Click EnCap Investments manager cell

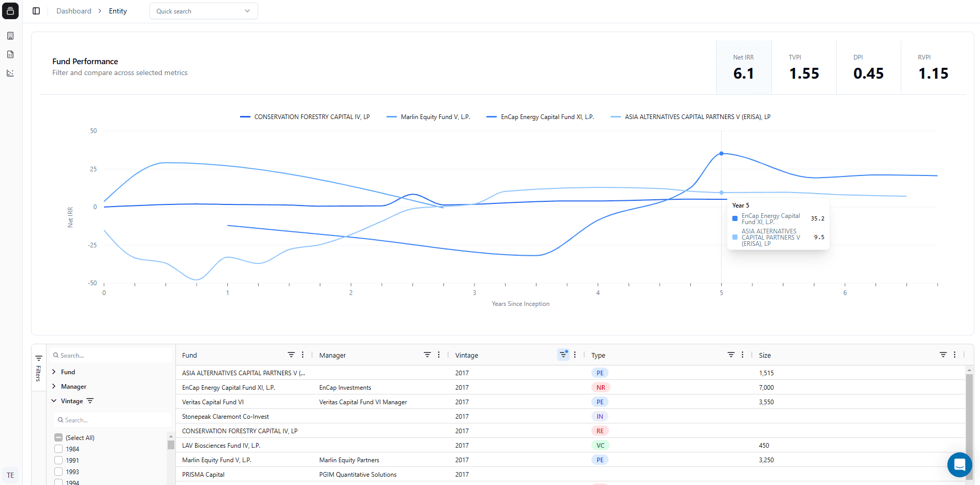pyautogui.click(x=345, y=388)
